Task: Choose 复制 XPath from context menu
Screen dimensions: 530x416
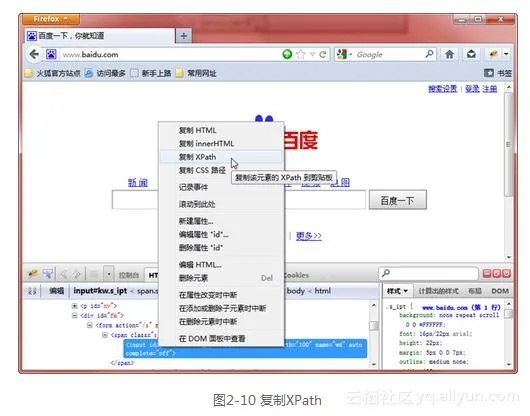Action: (x=221, y=157)
